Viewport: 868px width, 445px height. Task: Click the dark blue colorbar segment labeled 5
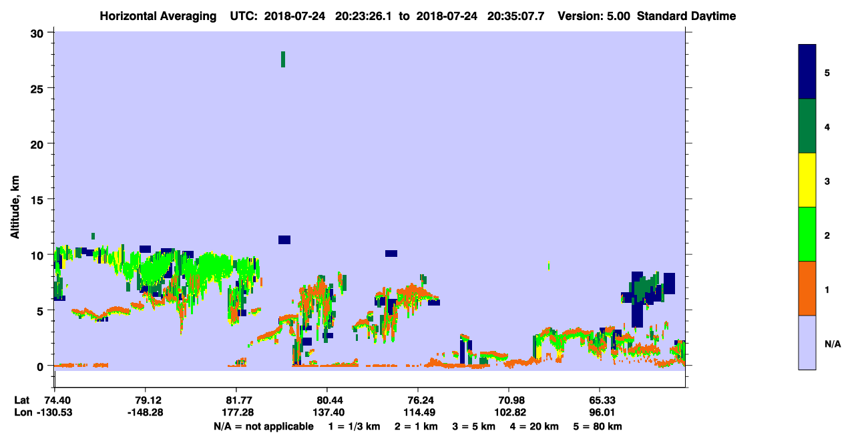tap(807, 72)
